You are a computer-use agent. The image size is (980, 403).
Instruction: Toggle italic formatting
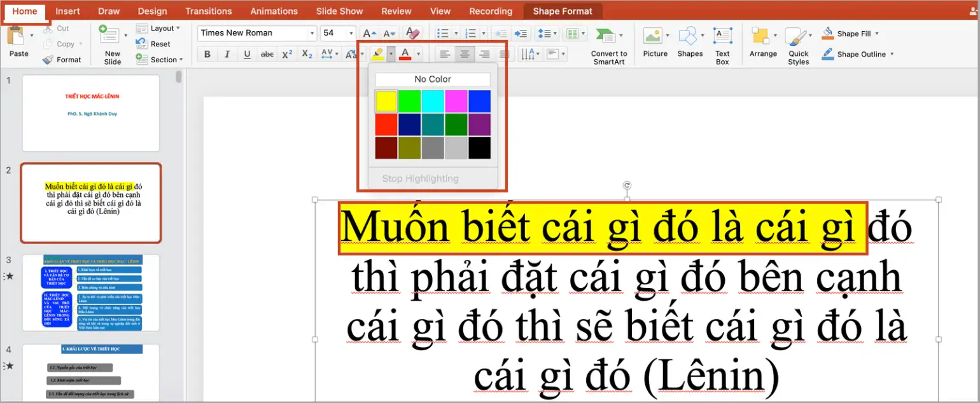[x=227, y=54]
